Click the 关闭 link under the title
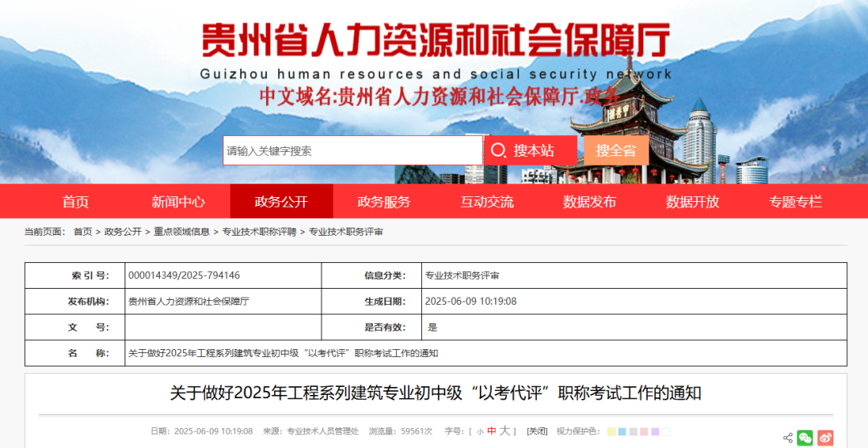 point(536,432)
